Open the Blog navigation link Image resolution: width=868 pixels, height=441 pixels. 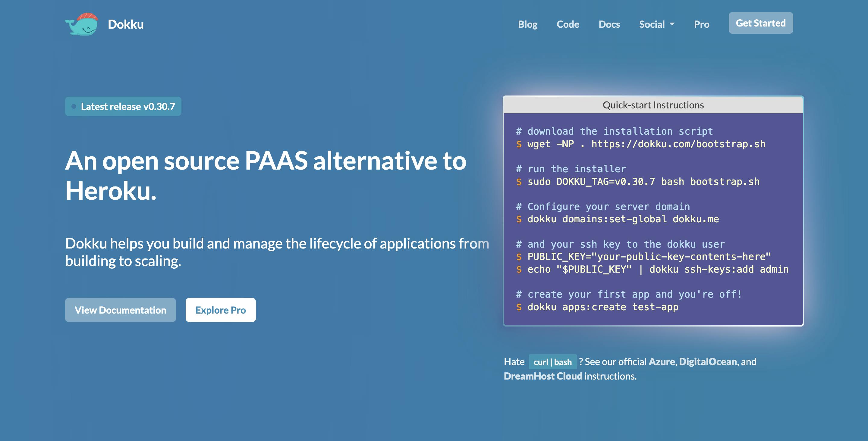[x=527, y=24]
